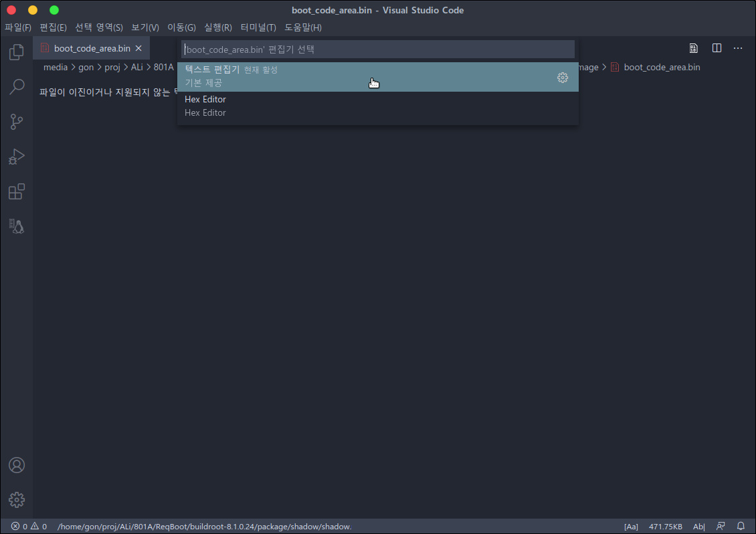The width and height of the screenshot is (756, 534).
Task: Open the more editor actions menu
Action: (x=738, y=48)
